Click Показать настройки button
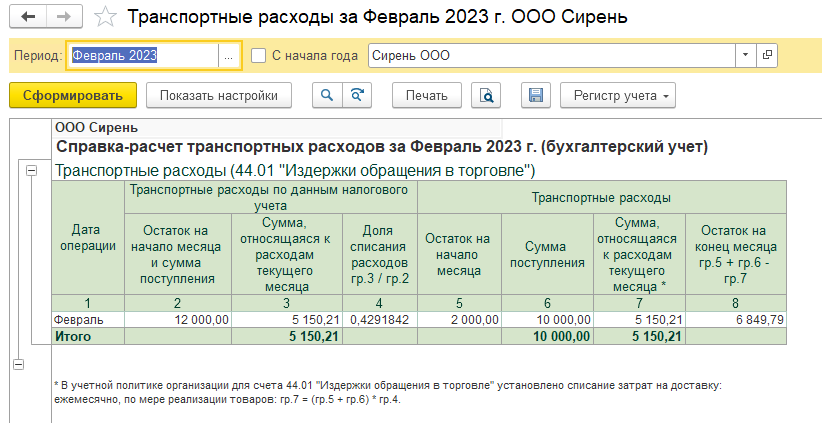 click(x=219, y=95)
